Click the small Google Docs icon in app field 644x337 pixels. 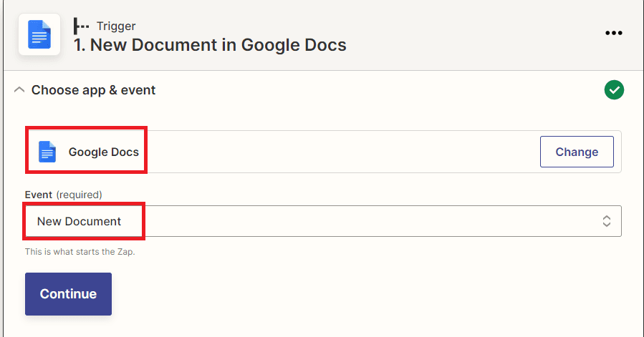point(47,152)
